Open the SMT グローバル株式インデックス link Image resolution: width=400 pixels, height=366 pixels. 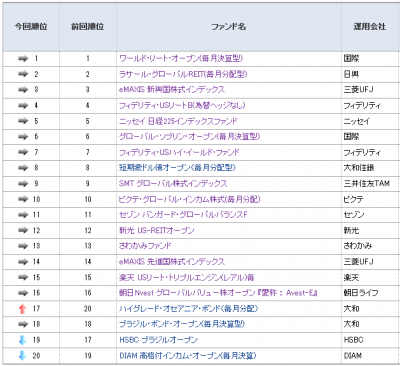click(x=173, y=183)
